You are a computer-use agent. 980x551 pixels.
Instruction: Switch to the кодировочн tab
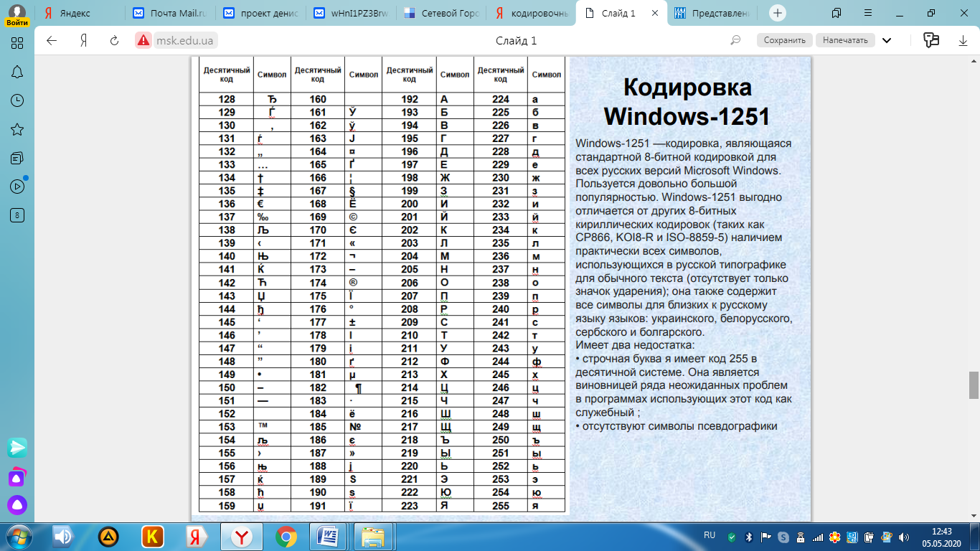531,13
